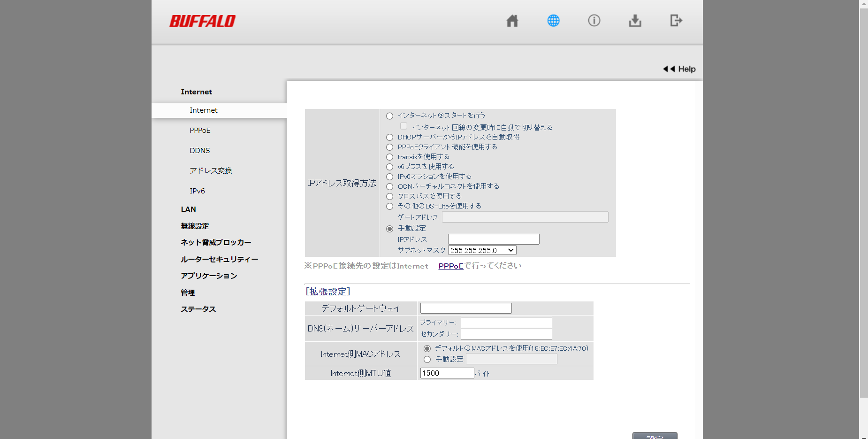Image resolution: width=868 pixels, height=439 pixels.
Task: Select DHCP server automatic IP radio button
Action: [x=389, y=138]
